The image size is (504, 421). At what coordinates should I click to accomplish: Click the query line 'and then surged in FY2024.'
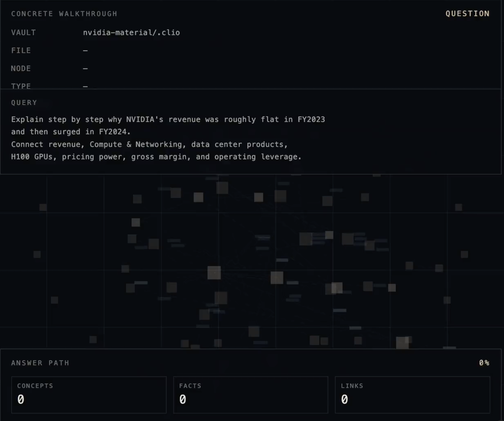coord(71,132)
